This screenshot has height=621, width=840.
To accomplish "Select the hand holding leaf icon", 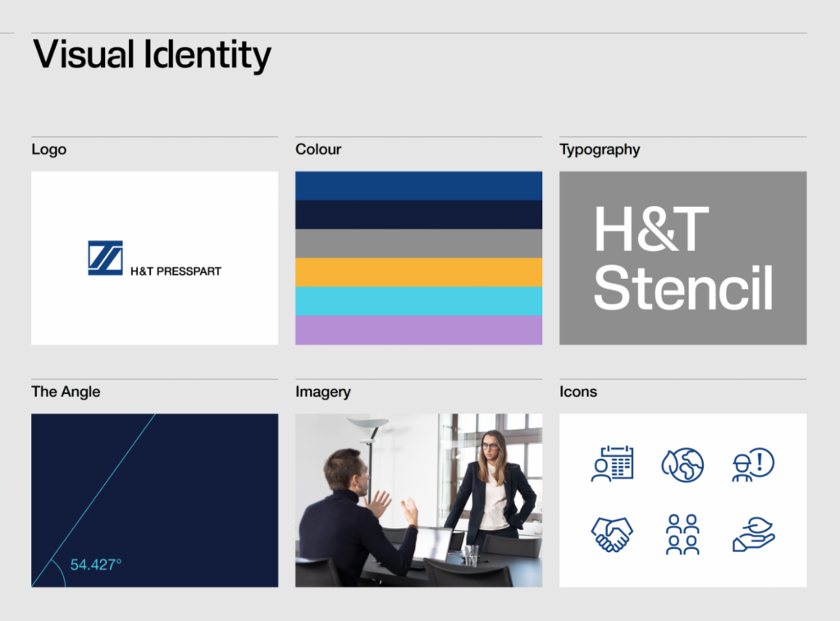I will tap(753, 534).
